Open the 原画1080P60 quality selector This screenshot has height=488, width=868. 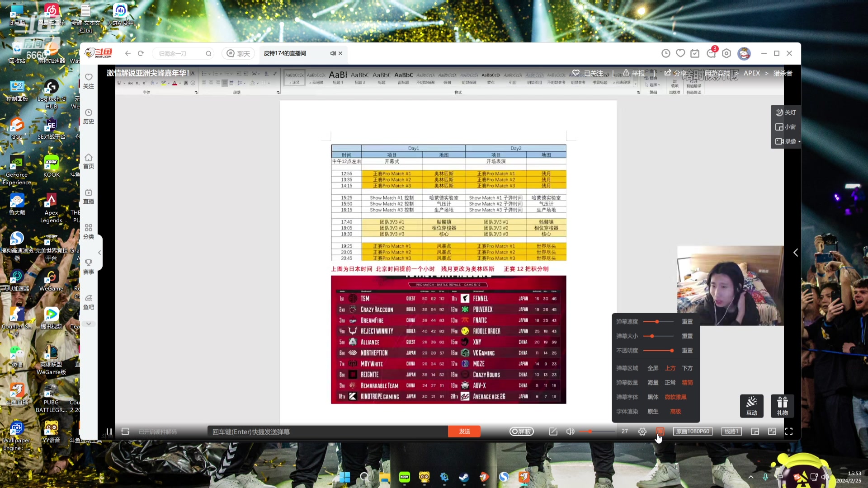[x=693, y=432]
